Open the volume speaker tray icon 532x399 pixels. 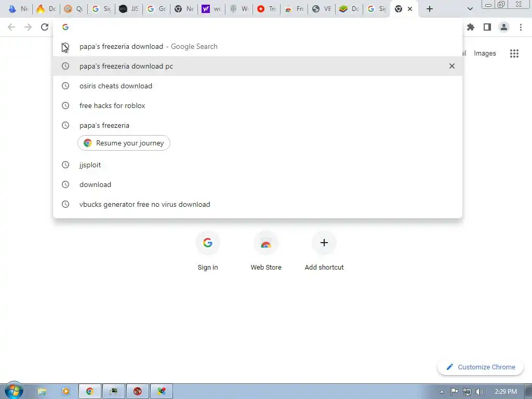[x=479, y=392]
